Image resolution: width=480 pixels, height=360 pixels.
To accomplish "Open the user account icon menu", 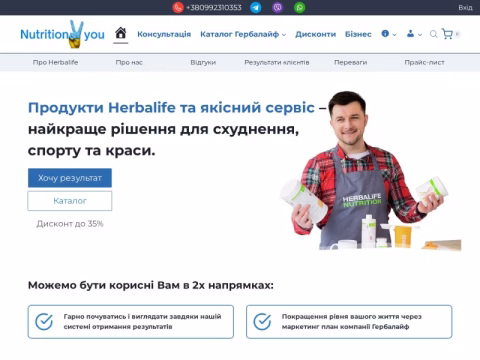I will [x=410, y=34].
